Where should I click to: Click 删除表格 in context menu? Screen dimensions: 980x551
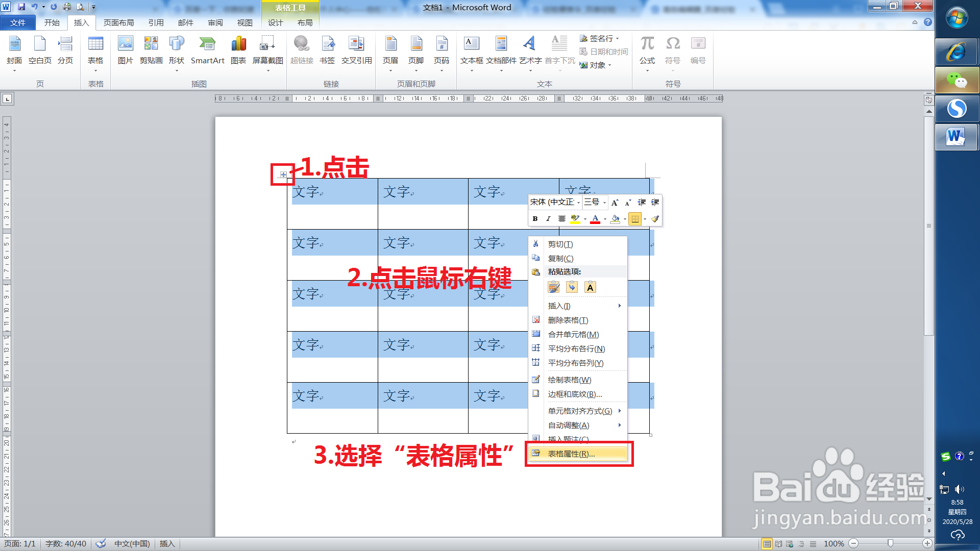tap(568, 320)
